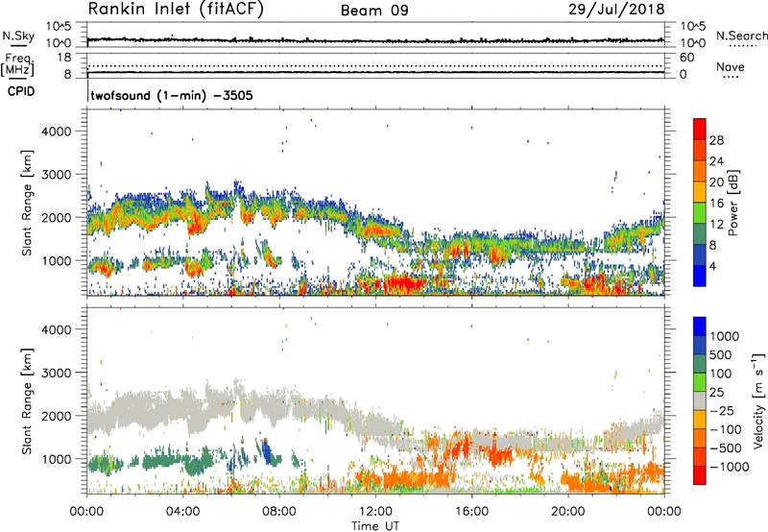
Task: Click 'Slant Range [km]' label of power panel
Action: pos(27,203)
